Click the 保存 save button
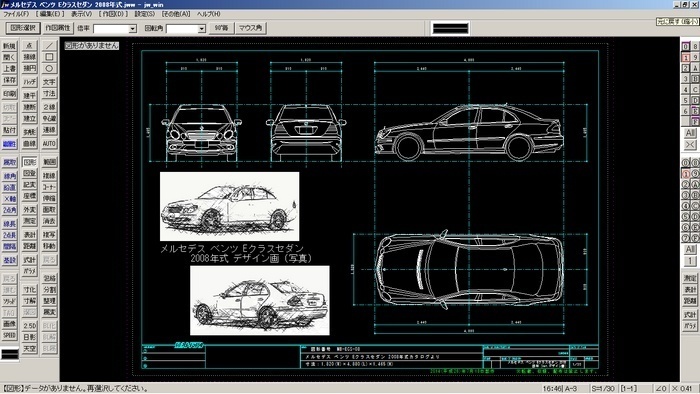 (x=9, y=80)
